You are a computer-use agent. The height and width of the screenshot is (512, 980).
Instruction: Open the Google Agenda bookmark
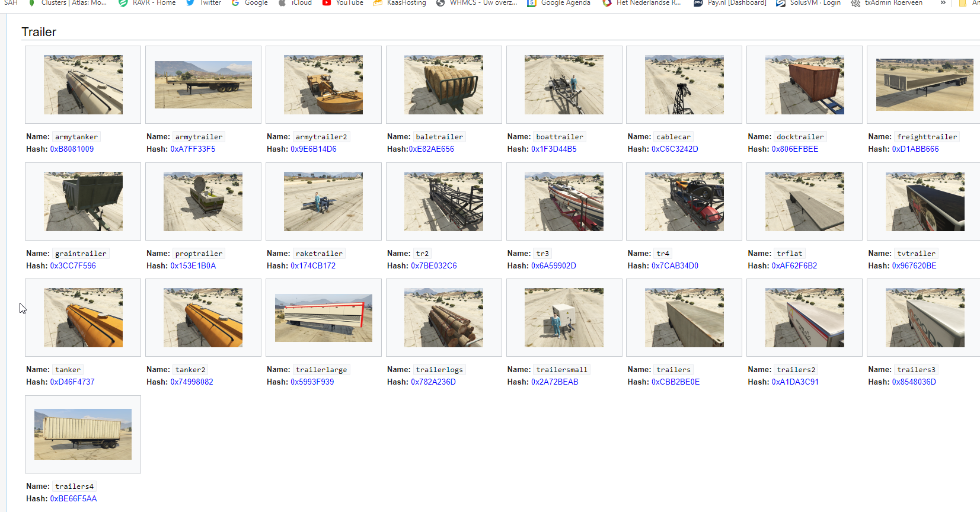pos(558,3)
